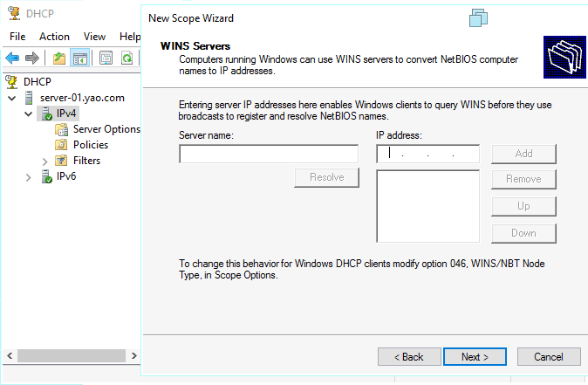Expand the Filters tree node
The width and height of the screenshot is (588, 385).
[45, 161]
